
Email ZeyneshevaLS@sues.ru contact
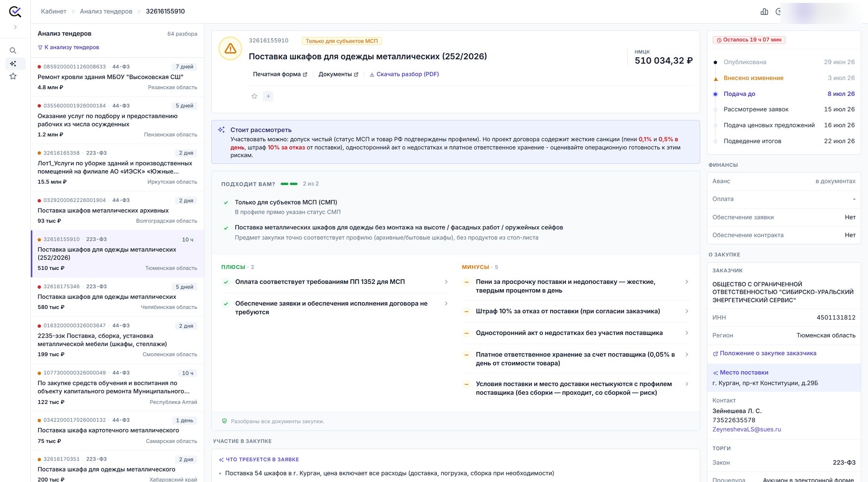746,429
